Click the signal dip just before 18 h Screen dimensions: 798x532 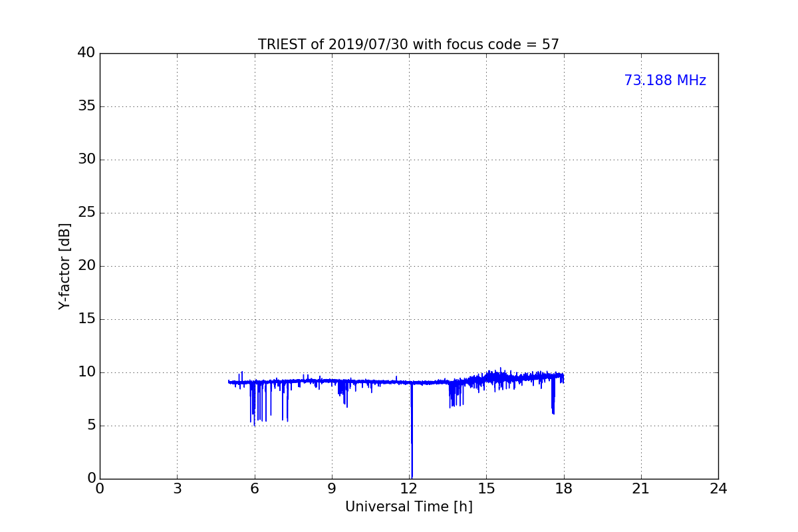(553, 396)
